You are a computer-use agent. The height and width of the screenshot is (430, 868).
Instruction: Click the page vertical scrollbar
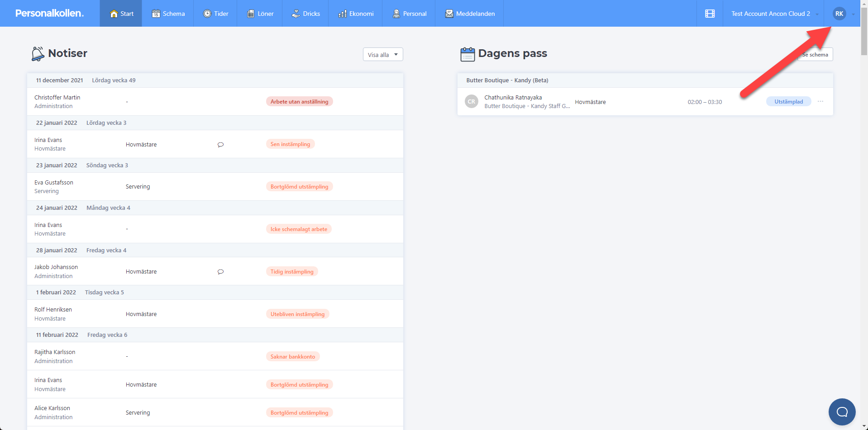(864, 32)
